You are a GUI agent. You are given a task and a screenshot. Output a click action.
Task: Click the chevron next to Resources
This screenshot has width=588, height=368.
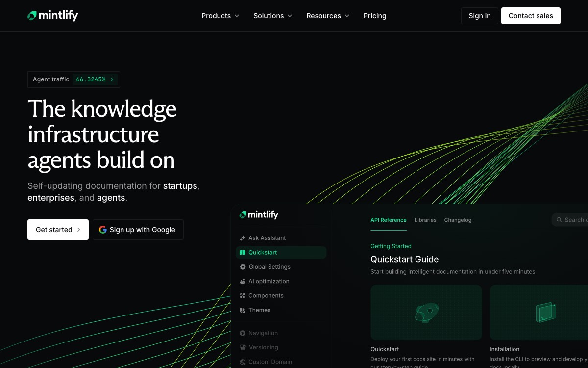[x=347, y=16]
